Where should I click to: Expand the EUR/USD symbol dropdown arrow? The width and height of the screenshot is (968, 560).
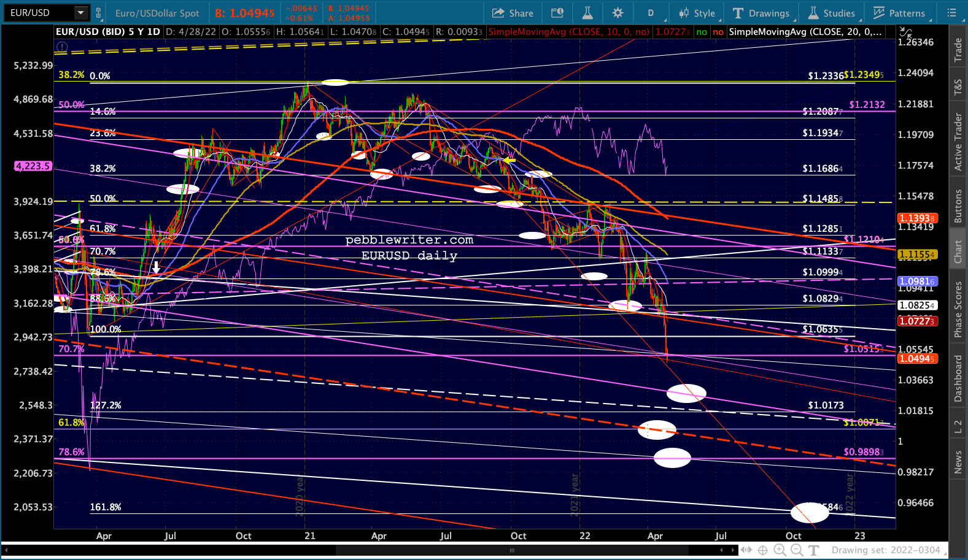[80, 12]
